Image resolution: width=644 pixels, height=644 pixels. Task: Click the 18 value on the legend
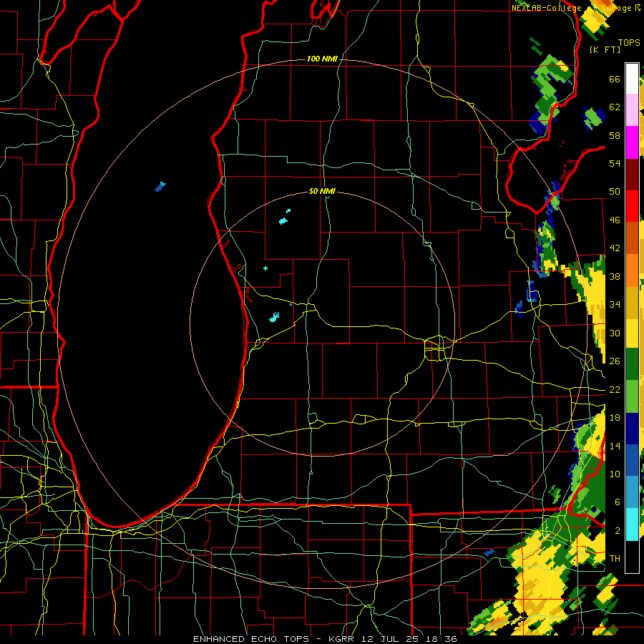tap(615, 418)
